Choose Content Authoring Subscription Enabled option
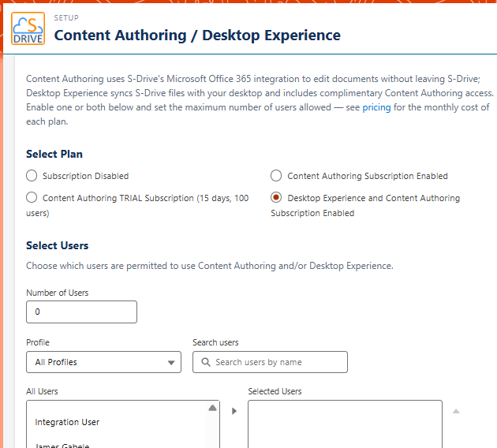The image size is (497, 448). click(x=276, y=176)
